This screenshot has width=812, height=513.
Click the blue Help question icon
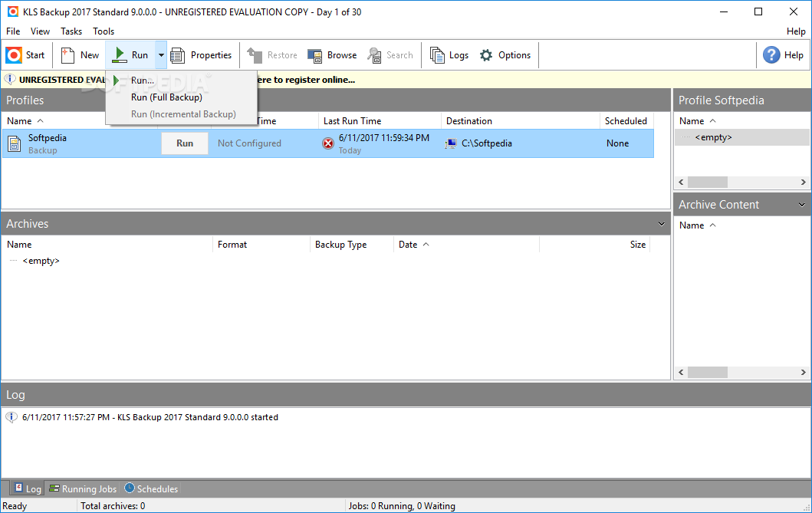(x=771, y=55)
